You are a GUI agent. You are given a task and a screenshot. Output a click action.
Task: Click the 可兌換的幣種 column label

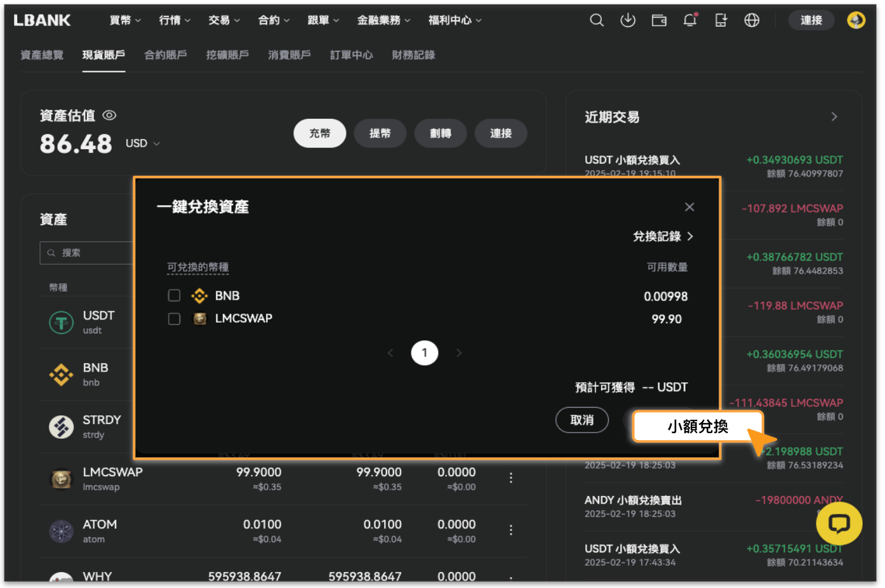click(197, 267)
